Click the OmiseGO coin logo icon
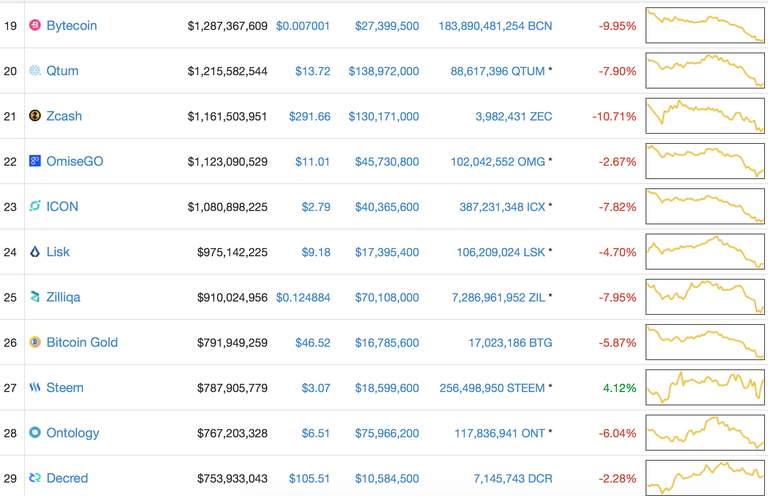 tap(35, 161)
